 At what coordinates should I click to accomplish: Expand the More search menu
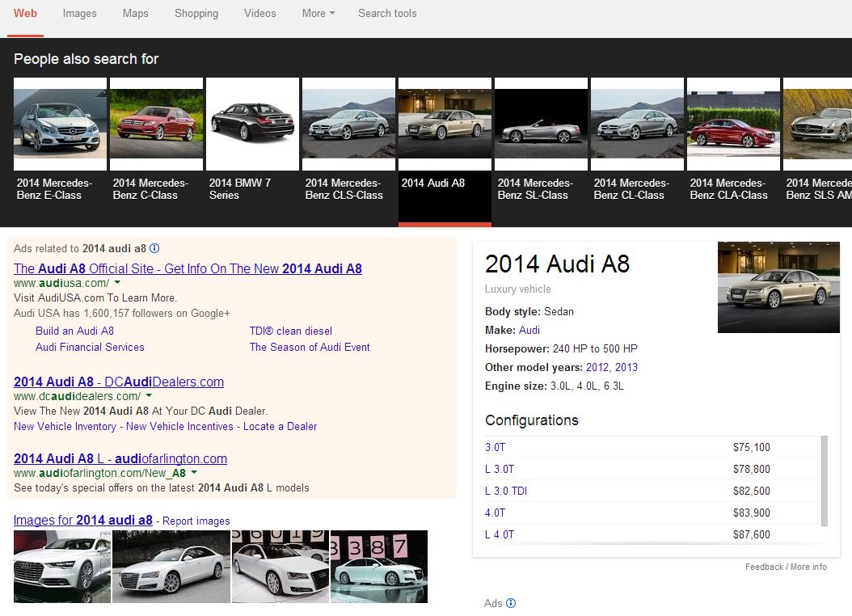318,13
